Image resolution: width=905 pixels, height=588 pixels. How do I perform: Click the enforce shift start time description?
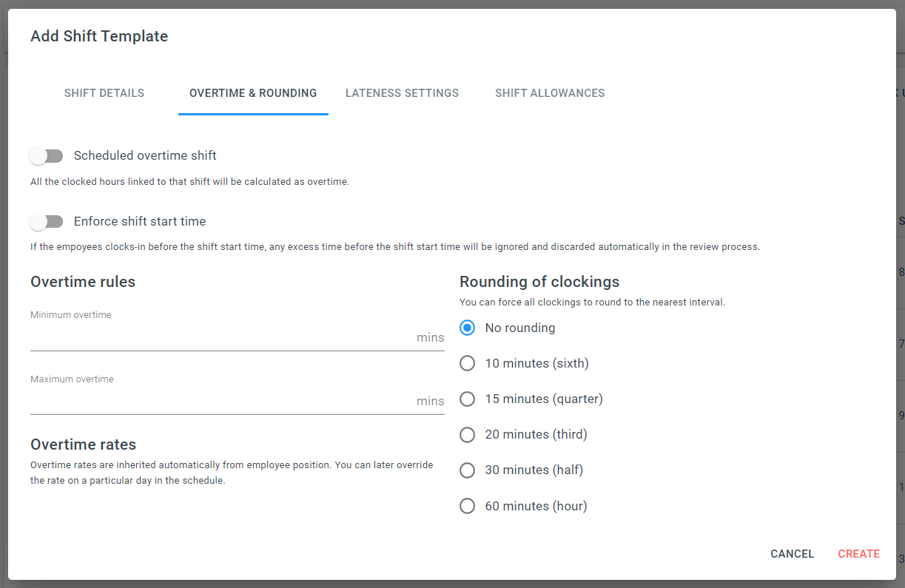395,247
